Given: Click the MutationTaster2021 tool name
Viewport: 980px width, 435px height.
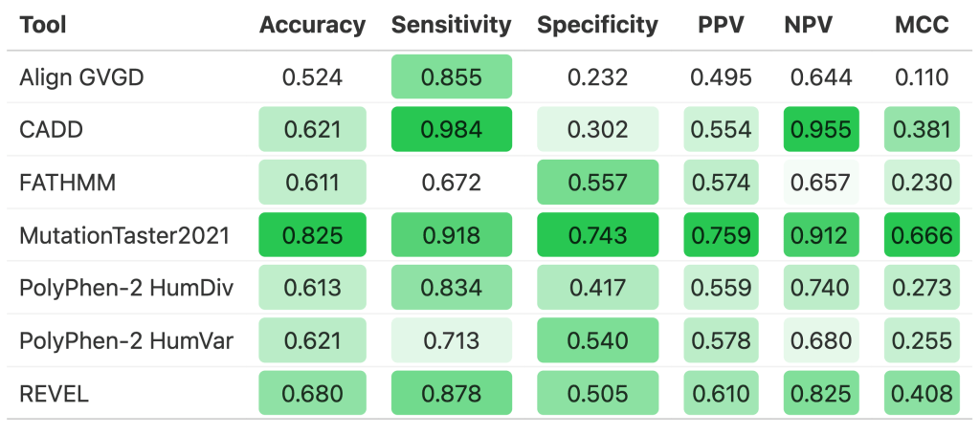Looking at the screenshot, I should pos(124,235).
